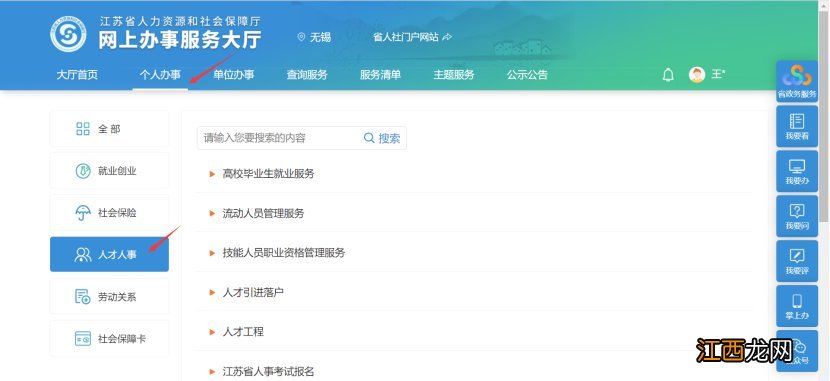Click the umbrella icon for 社会保险
Viewport: 830px width, 381px height.
[x=83, y=213]
